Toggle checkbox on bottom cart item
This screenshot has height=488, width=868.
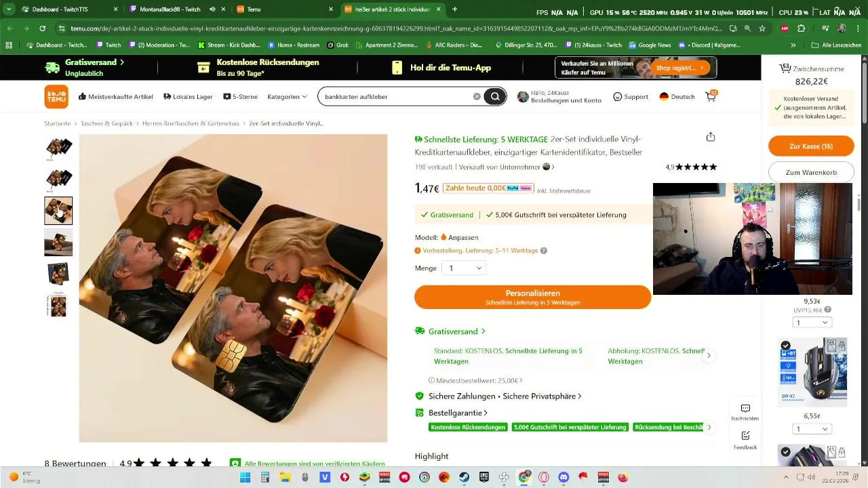pyautogui.click(x=785, y=451)
